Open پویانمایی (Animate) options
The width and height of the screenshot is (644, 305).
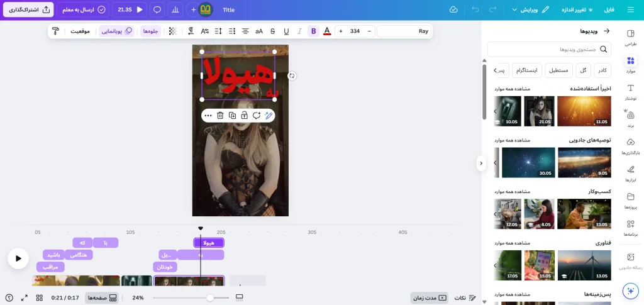(116, 31)
